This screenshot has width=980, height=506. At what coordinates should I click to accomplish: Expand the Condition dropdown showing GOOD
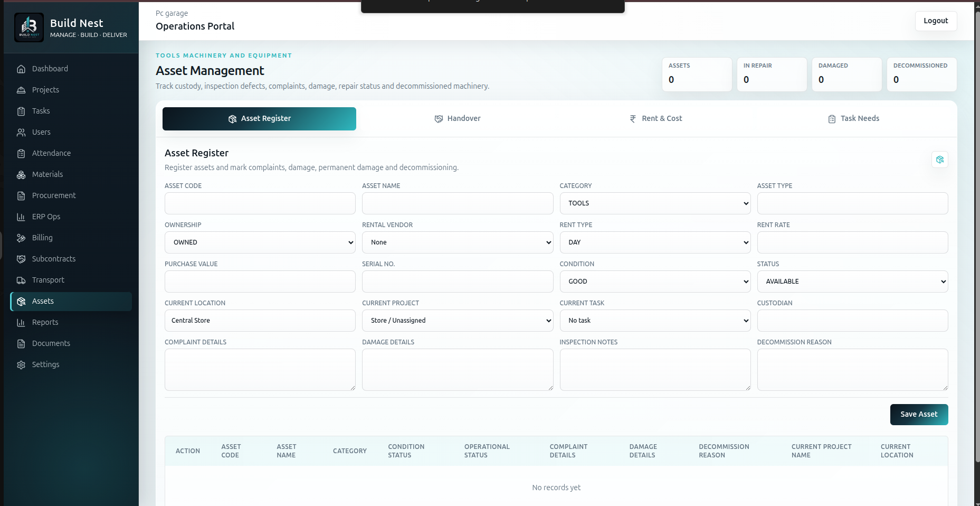coord(655,282)
